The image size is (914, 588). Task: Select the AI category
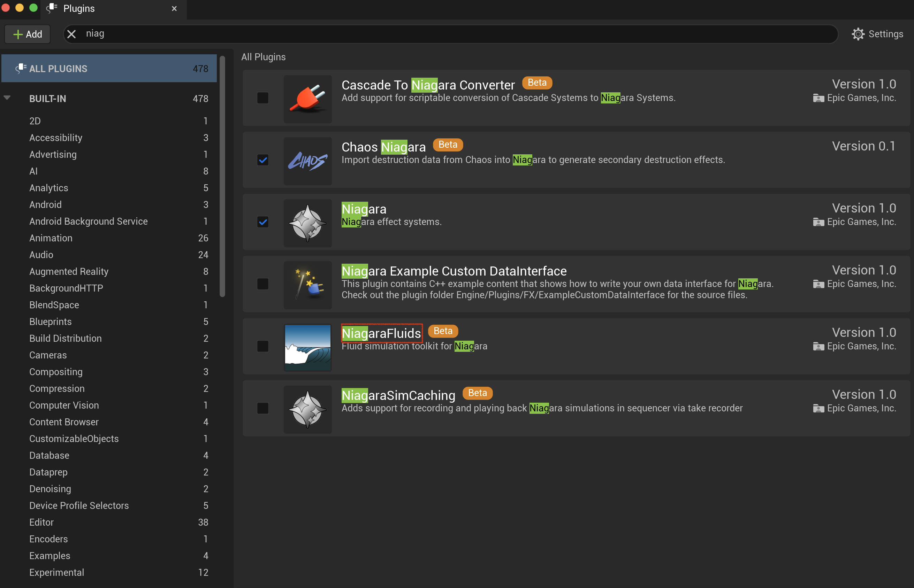coord(109,171)
